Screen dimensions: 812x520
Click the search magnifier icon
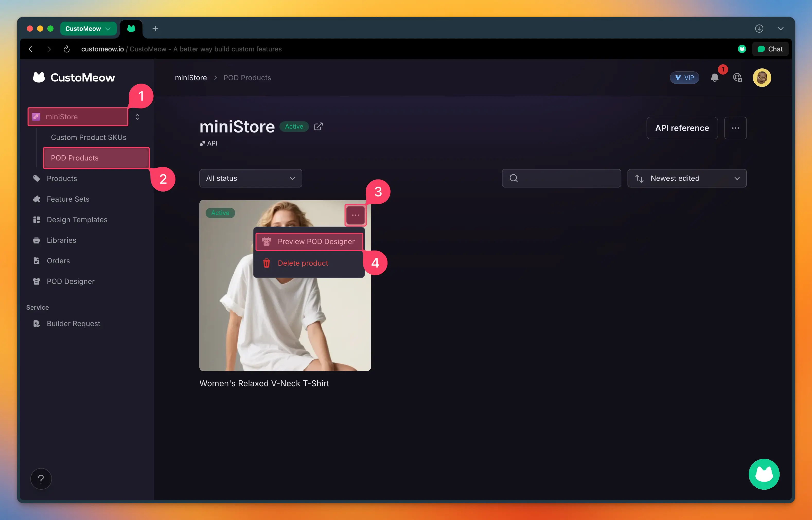point(513,178)
